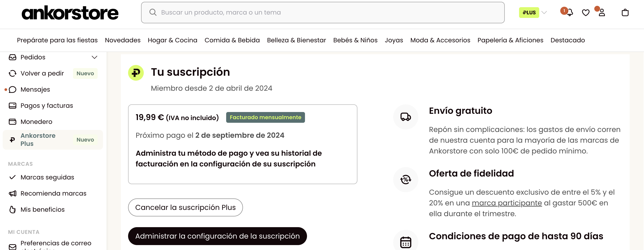The height and width of the screenshot is (250, 644).
Task: Click the Ankorstore logo
Action: click(x=70, y=13)
